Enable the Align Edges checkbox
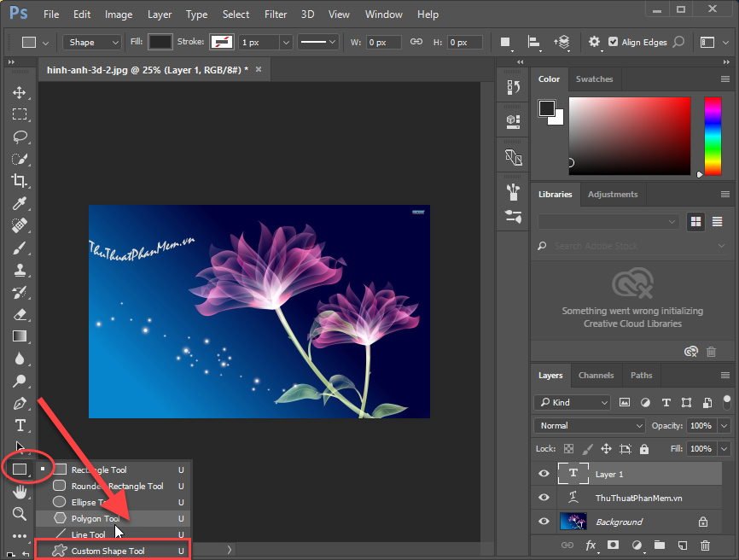Screen dimensions: 739x560 pos(614,41)
